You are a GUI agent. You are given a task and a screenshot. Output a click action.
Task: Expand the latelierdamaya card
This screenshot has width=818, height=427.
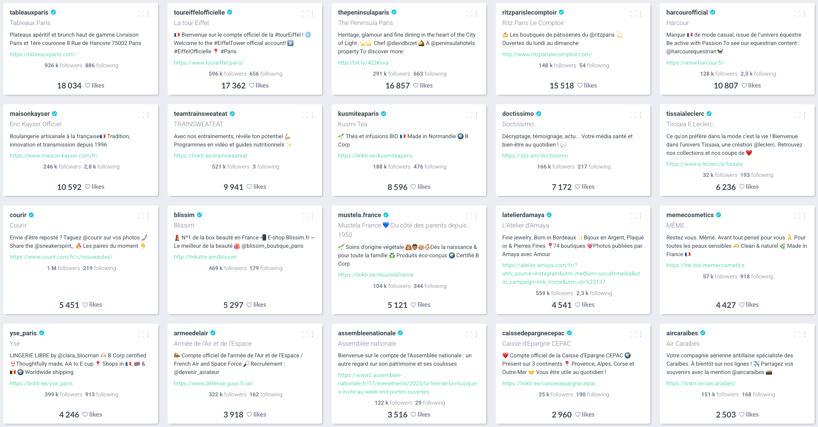click(633, 216)
